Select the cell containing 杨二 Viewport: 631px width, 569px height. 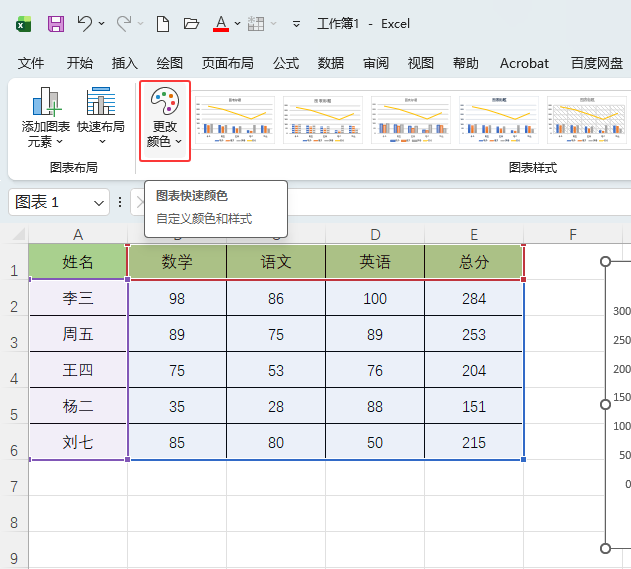(78, 406)
